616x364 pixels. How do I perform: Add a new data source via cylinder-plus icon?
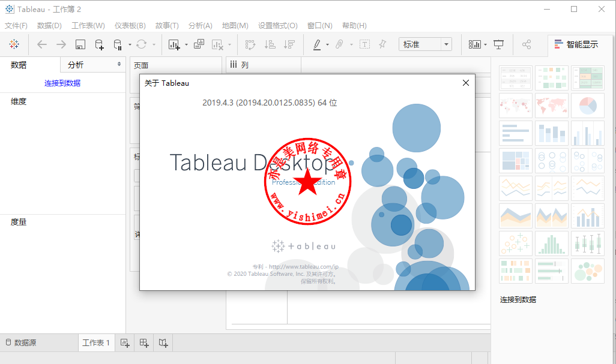pyautogui.click(x=100, y=45)
